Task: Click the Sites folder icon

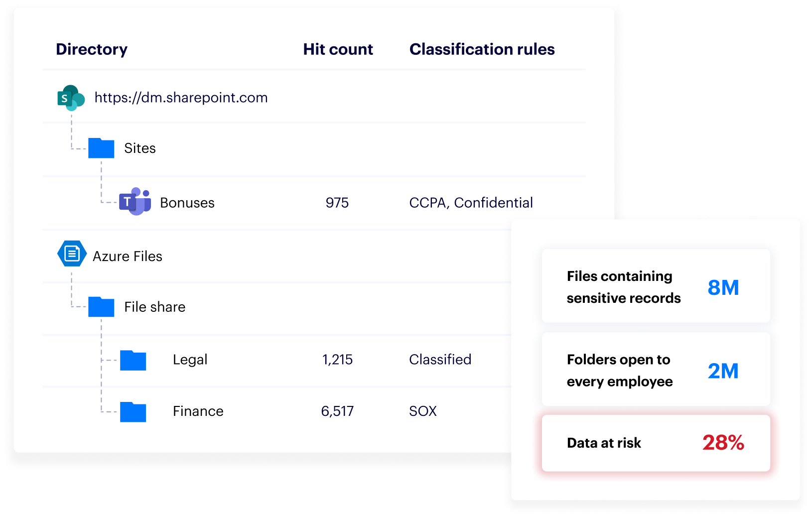Action: (101, 148)
